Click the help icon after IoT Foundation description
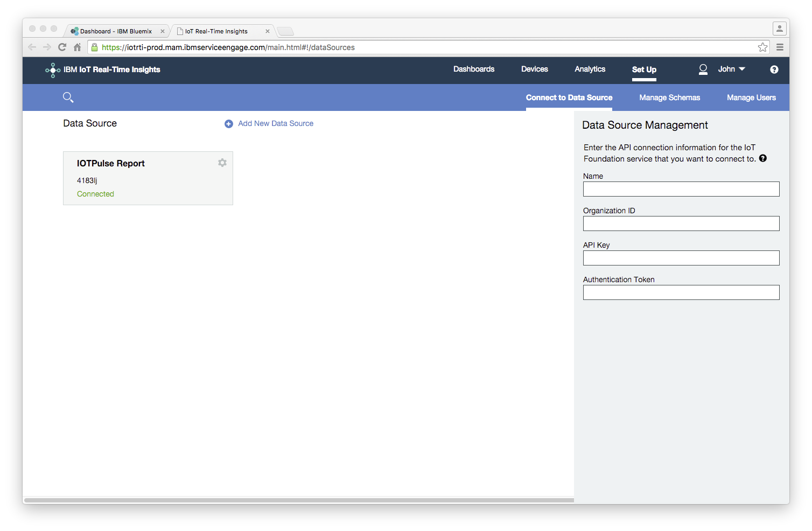 [x=763, y=158]
